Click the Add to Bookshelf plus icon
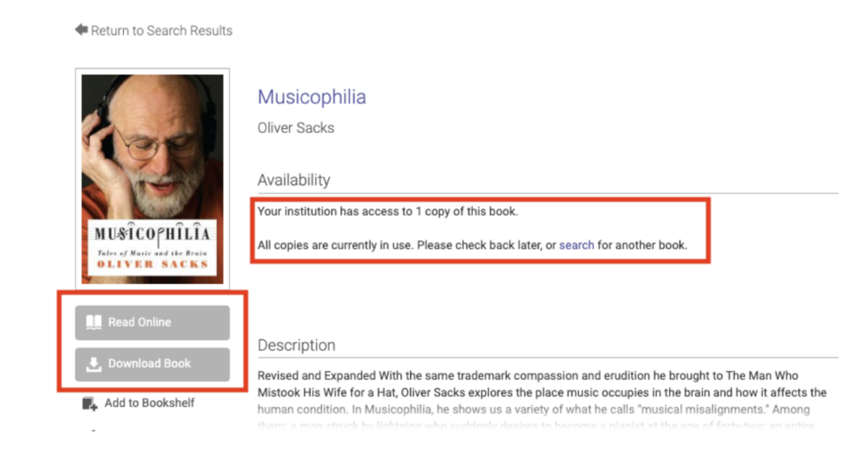 (90, 403)
